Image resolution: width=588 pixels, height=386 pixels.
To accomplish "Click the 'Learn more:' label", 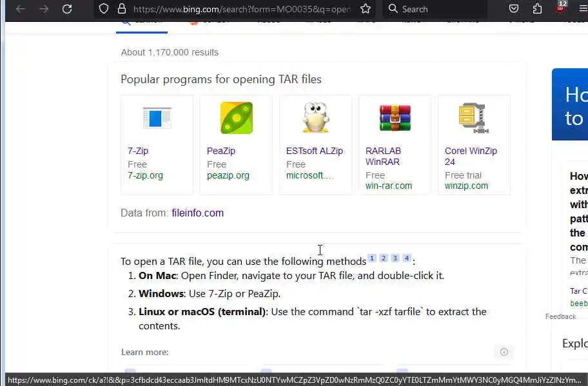I will click(145, 352).
